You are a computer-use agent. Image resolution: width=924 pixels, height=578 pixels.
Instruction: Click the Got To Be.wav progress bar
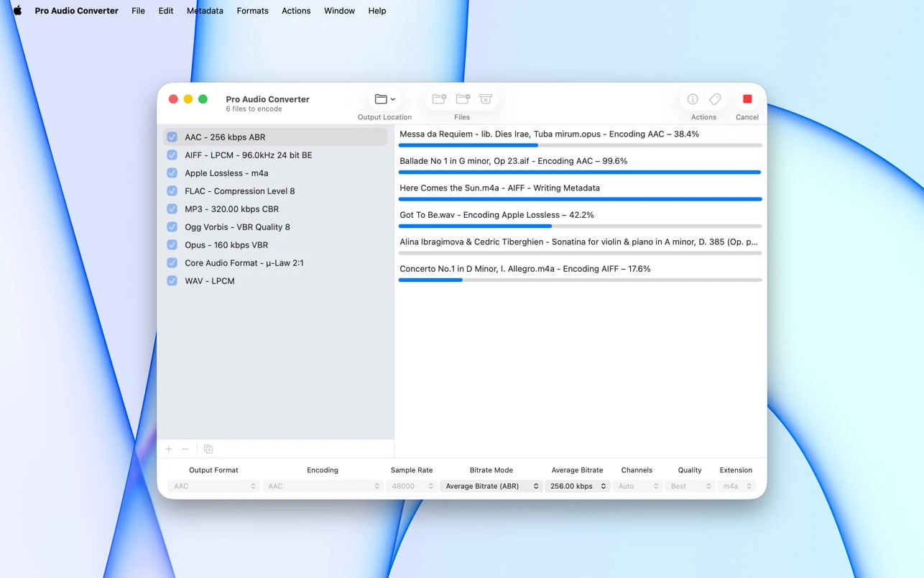click(580, 226)
